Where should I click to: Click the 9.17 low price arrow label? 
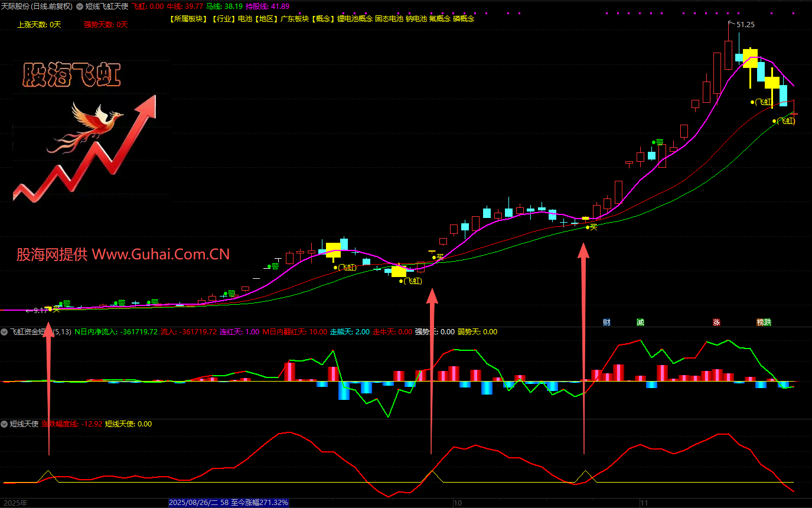[37, 310]
